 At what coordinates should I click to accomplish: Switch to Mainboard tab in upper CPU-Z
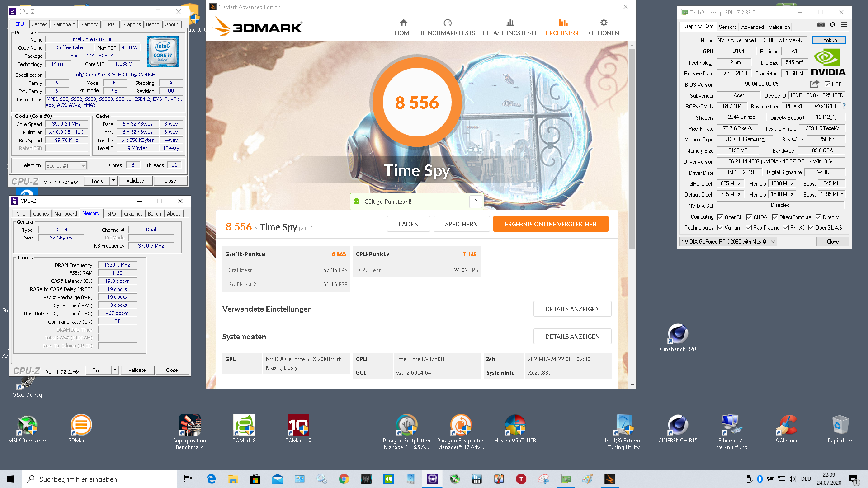coord(64,24)
